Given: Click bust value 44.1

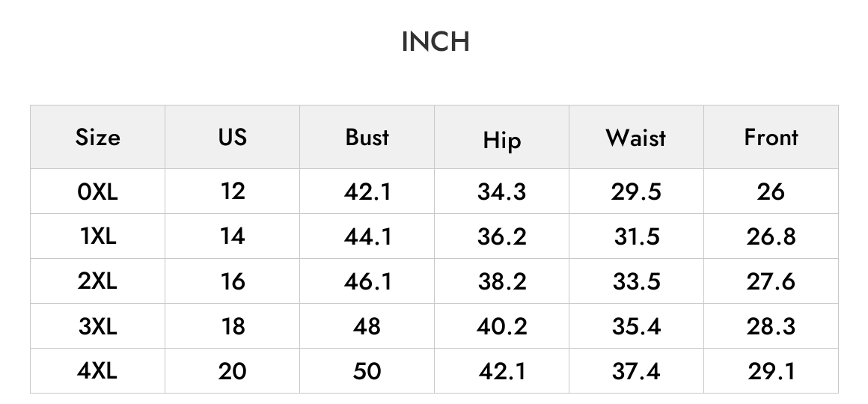Looking at the screenshot, I should click(367, 237).
